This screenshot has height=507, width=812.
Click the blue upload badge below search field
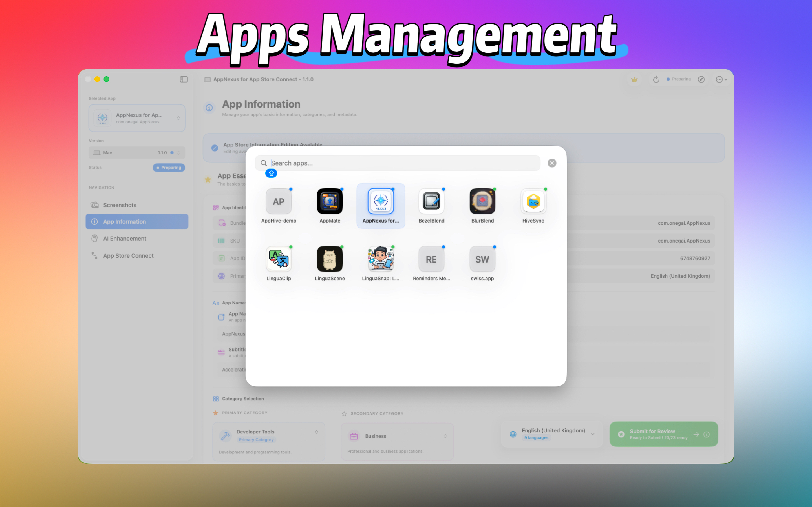click(x=271, y=173)
